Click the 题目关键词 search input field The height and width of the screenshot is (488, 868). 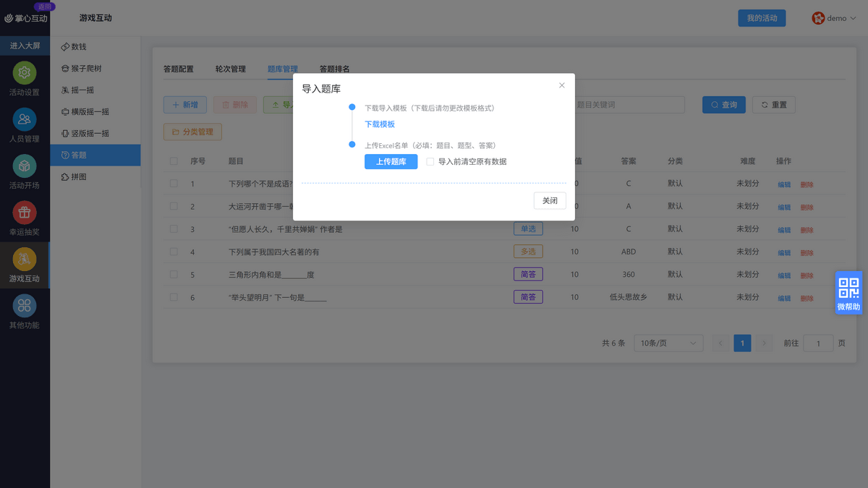[629, 105]
